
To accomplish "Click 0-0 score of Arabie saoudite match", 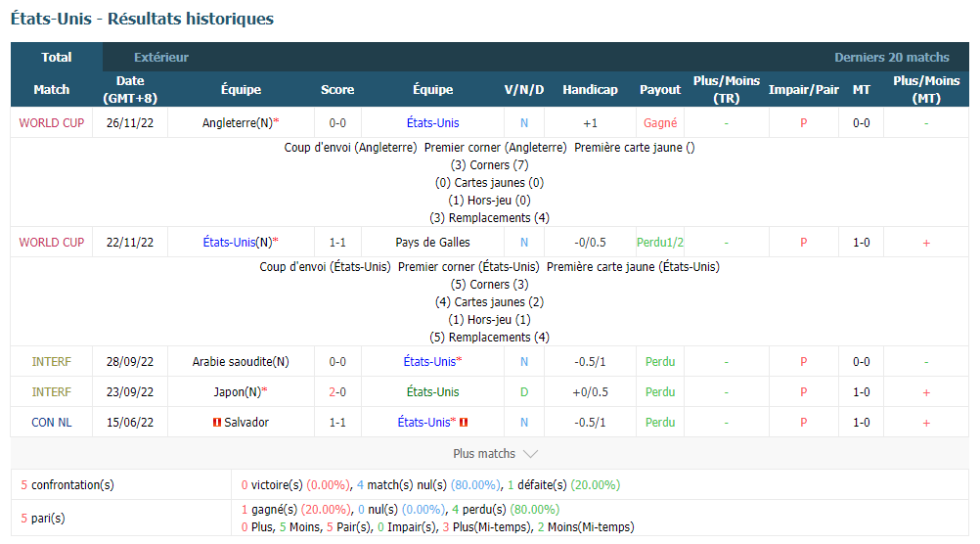I will pyautogui.click(x=337, y=362).
